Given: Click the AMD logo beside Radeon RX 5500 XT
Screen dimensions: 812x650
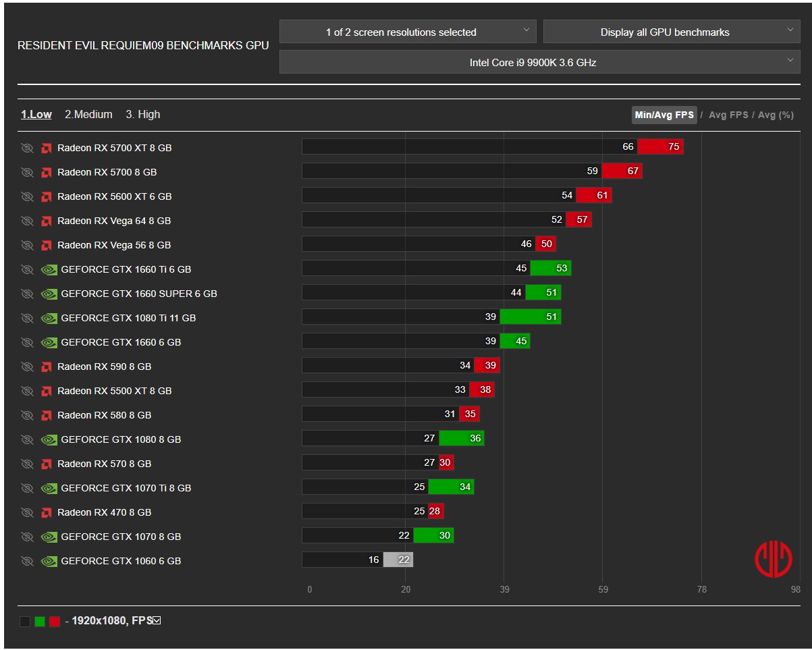Looking at the screenshot, I should click(47, 391).
